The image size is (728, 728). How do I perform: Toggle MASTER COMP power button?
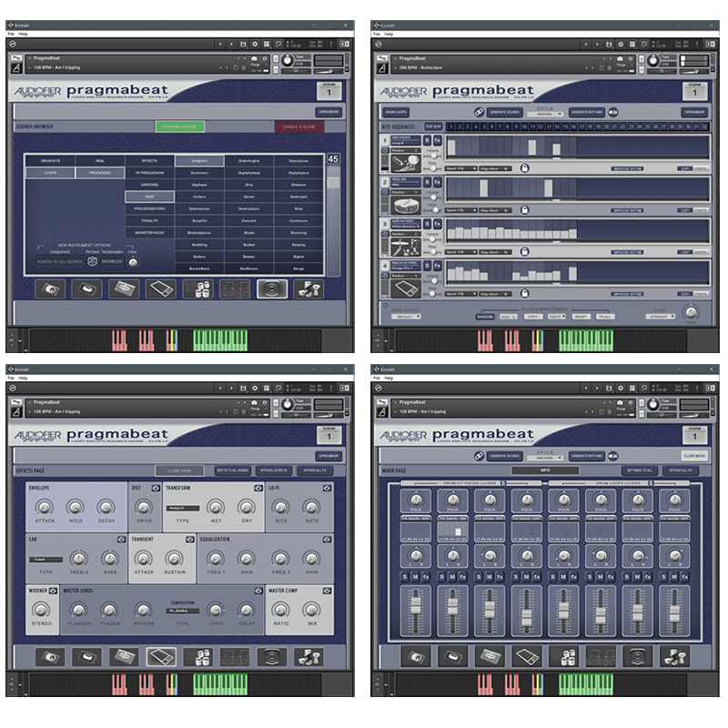[328, 591]
